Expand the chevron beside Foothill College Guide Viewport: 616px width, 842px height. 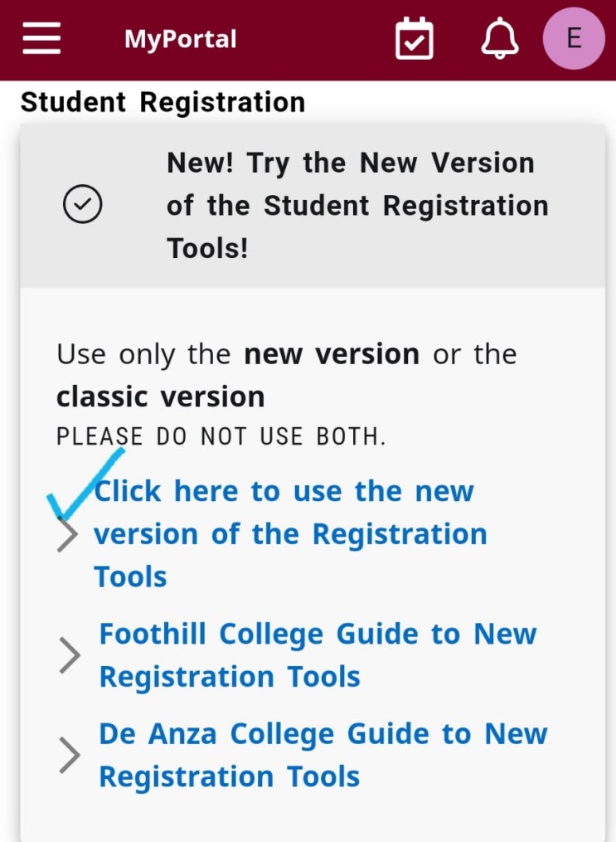[70, 655]
